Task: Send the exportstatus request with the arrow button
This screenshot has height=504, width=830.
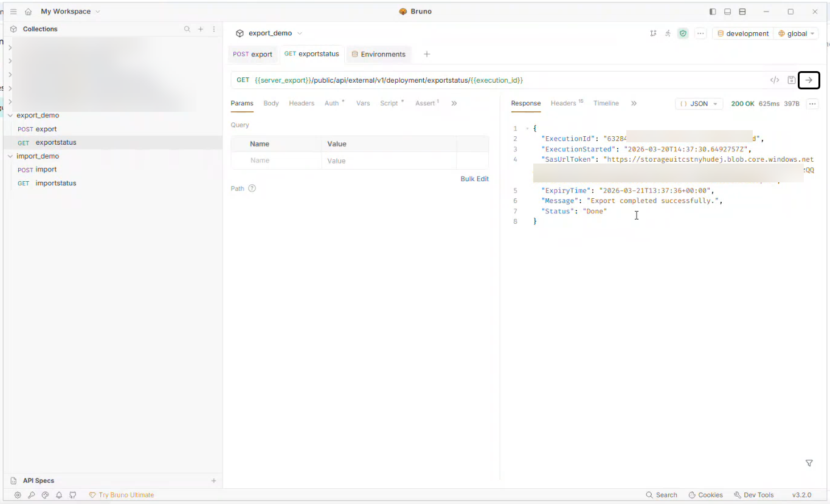Action: (x=809, y=80)
